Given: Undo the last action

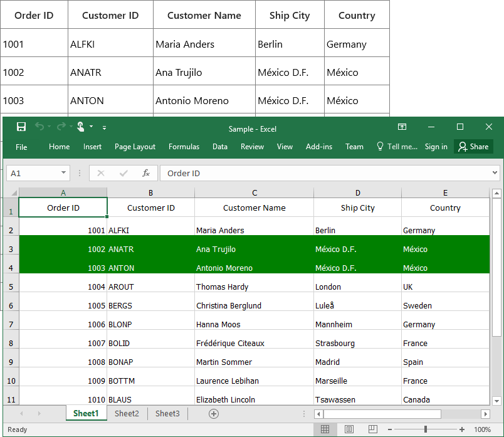Looking at the screenshot, I should [x=39, y=127].
